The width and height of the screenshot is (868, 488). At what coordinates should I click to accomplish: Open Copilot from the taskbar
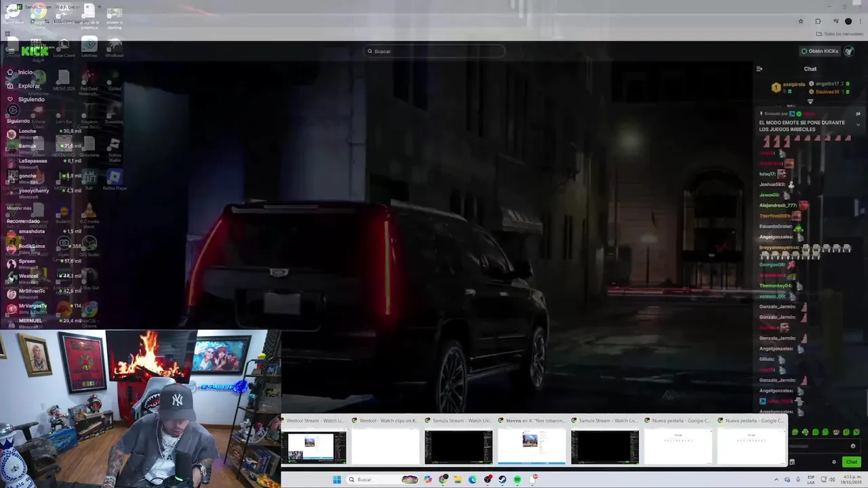pyautogui.click(x=428, y=480)
